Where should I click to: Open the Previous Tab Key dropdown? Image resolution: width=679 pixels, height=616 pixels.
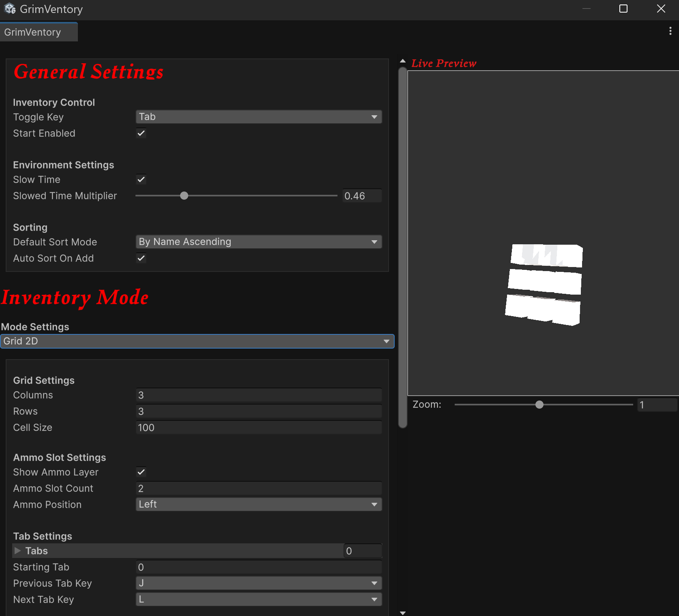click(x=258, y=583)
